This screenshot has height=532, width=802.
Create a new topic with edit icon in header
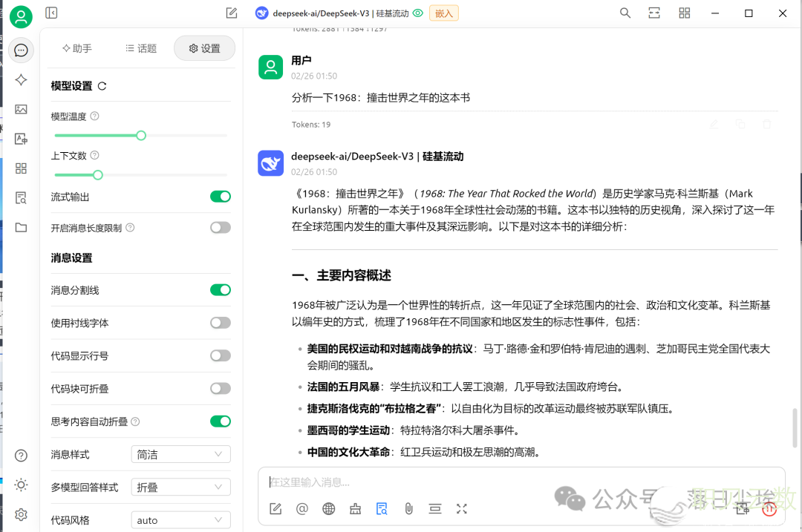coord(232,13)
